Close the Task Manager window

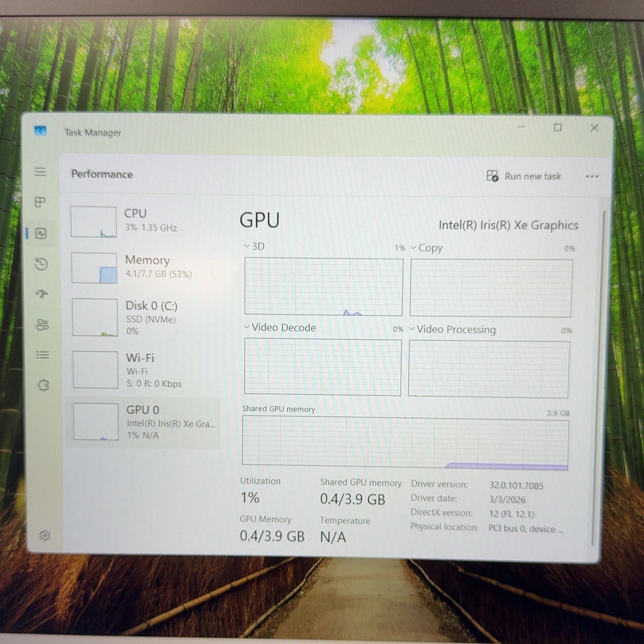coord(594,128)
